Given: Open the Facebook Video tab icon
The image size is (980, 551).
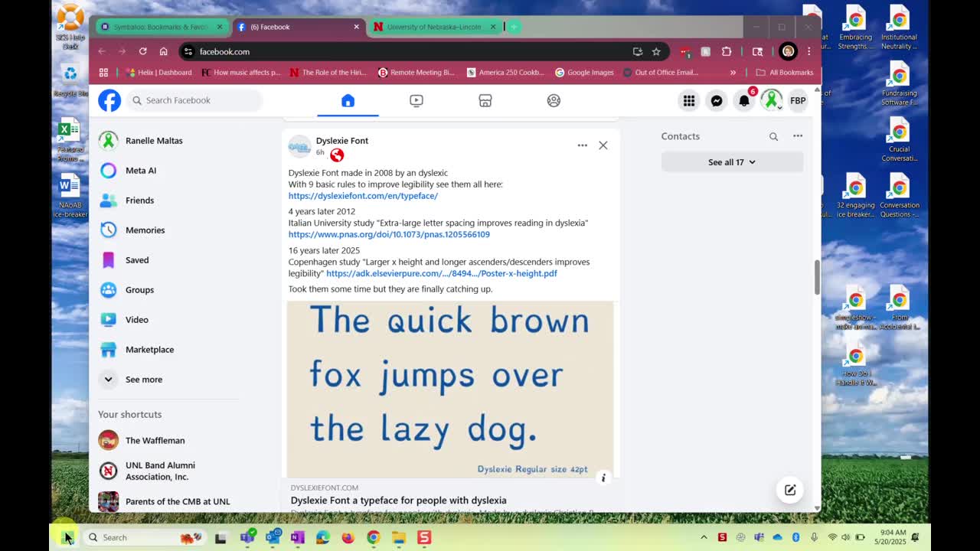Looking at the screenshot, I should pyautogui.click(x=416, y=100).
